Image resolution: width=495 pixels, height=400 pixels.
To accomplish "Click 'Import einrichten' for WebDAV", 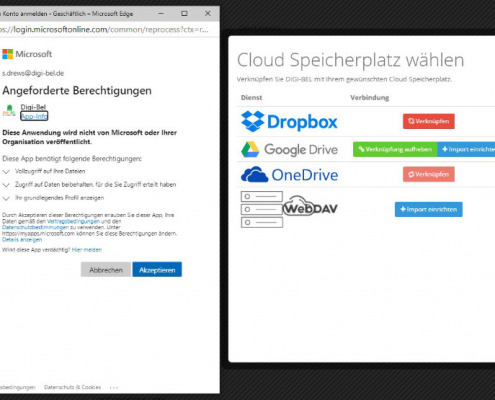I will 429,209.
